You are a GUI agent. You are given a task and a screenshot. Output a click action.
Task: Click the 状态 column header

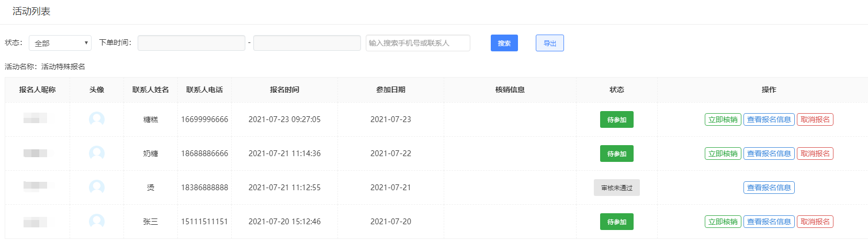(x=617, y=90)
